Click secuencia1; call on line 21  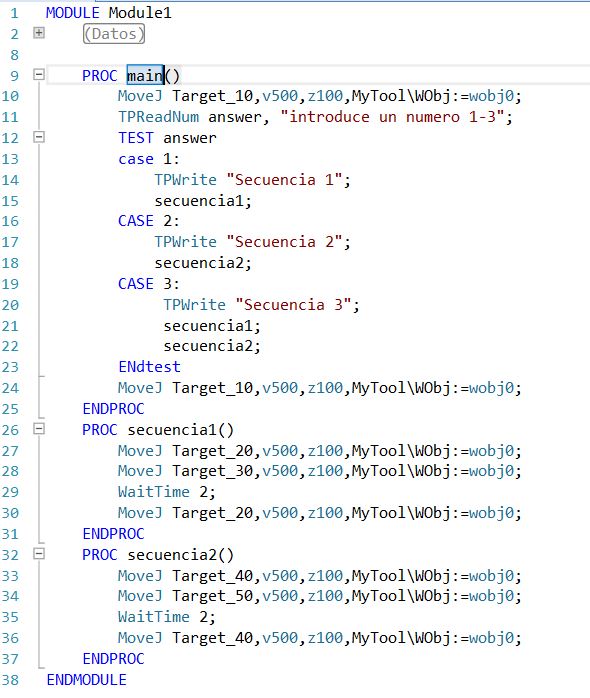(212, 326)
